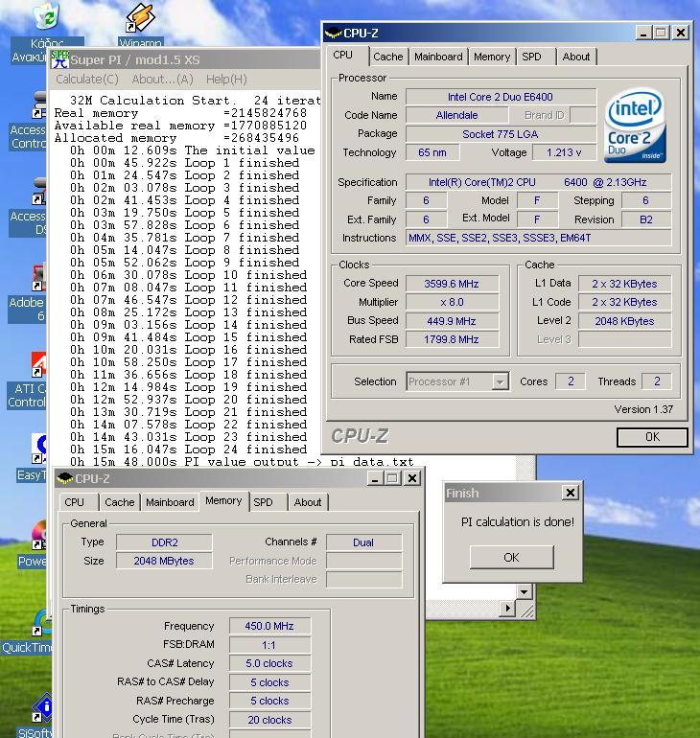This screenshot has height=738, width=700.
Task: Close the lower CPU-Z Memory window
Action: coord(412,478)
